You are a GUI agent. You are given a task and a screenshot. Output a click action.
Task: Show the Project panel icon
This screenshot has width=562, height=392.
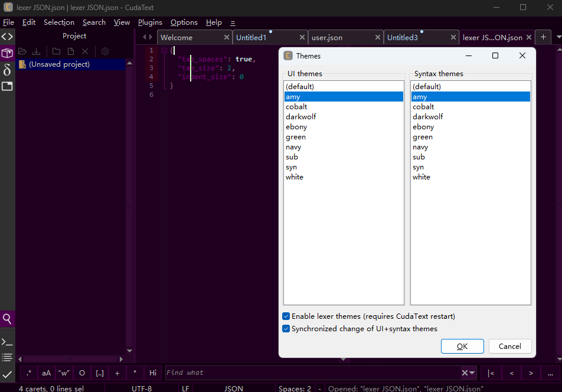click(7, 53)
